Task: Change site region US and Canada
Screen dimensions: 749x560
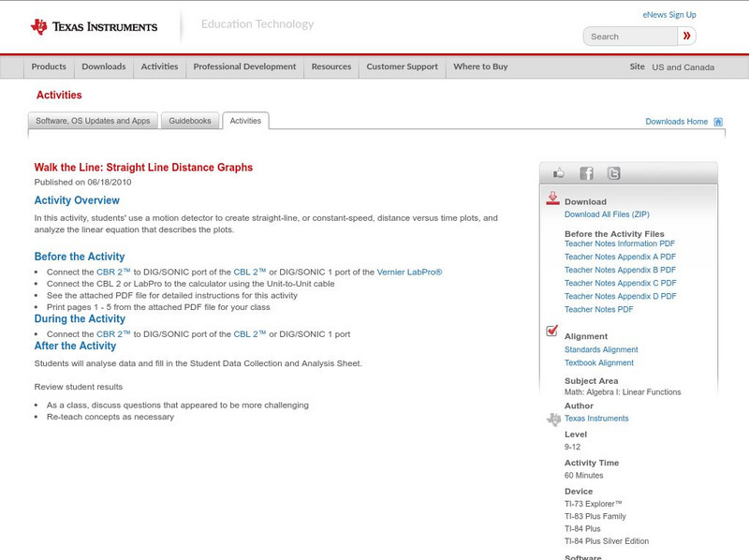Action: tap(683, 67)
